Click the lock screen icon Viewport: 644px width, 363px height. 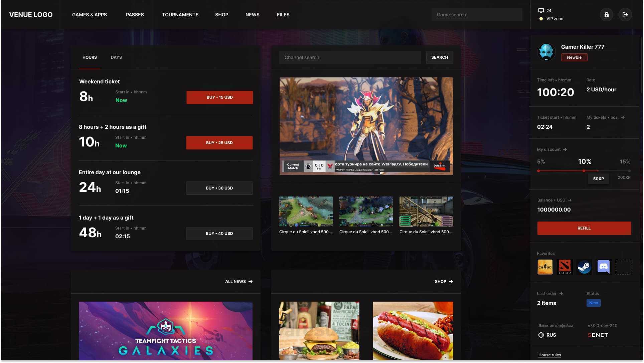[x=606, y=15]
